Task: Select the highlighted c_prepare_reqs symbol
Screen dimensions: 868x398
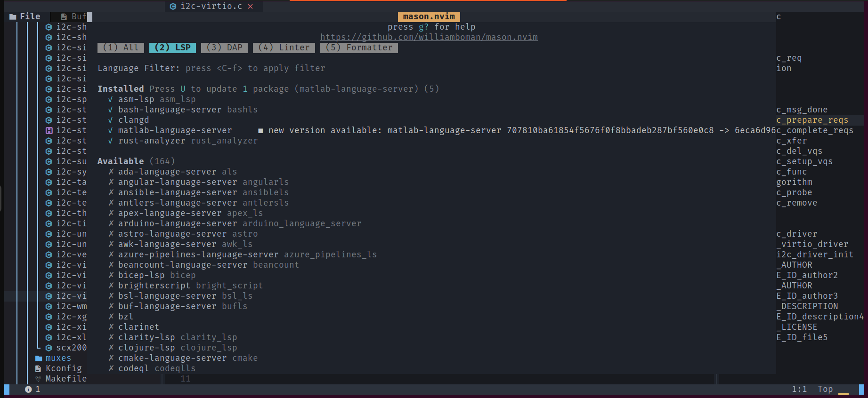Action: click(812, 120)
